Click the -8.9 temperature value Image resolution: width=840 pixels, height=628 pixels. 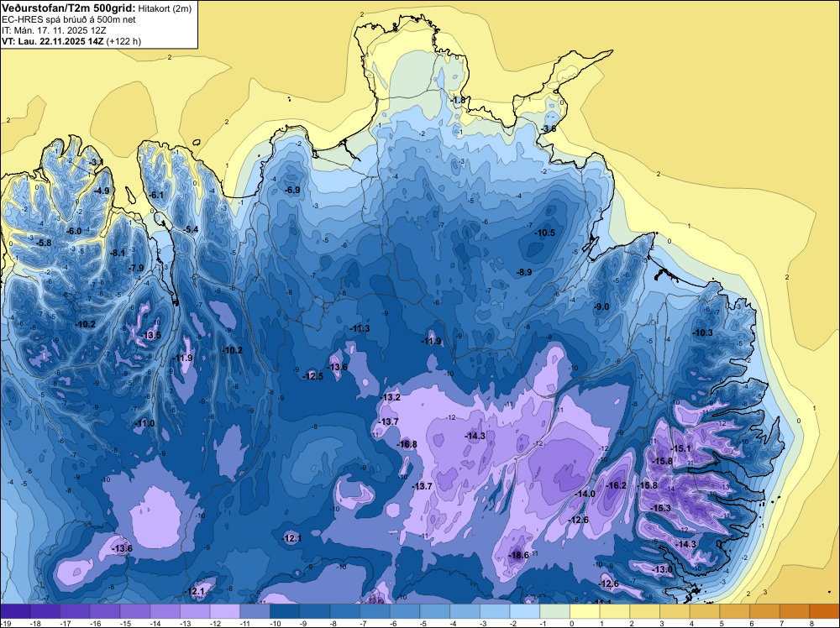[x=524, y=273]
